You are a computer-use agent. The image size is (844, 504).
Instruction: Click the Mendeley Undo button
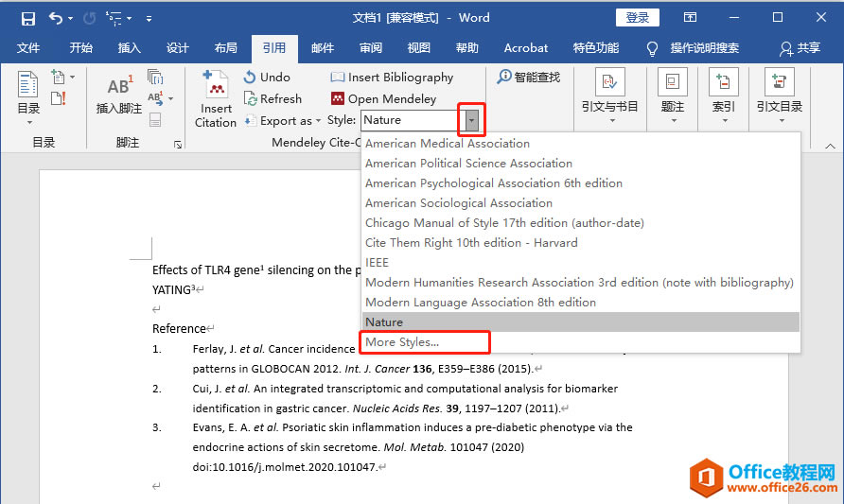(x=267, y=77)
